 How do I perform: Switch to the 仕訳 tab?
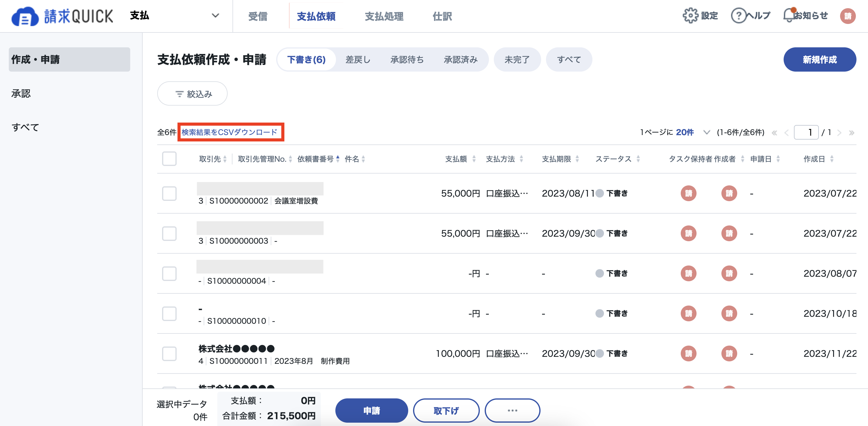pyautogui.click(x=442, y=16)
